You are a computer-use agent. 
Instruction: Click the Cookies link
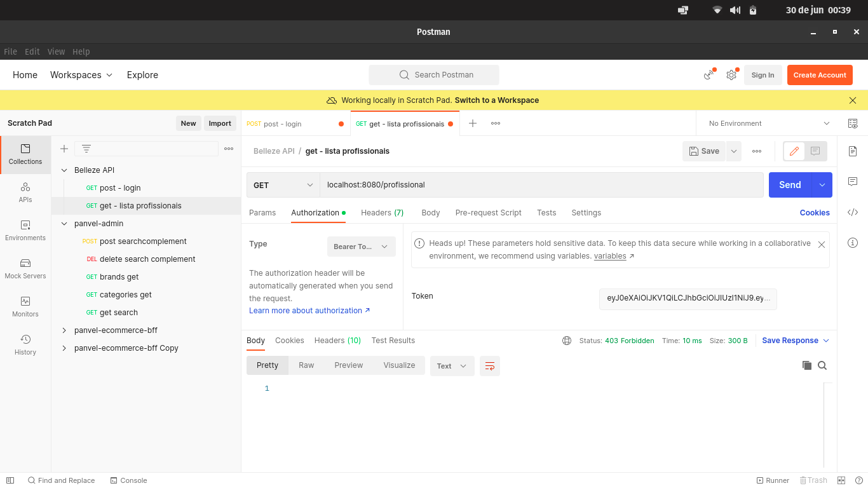815,213
